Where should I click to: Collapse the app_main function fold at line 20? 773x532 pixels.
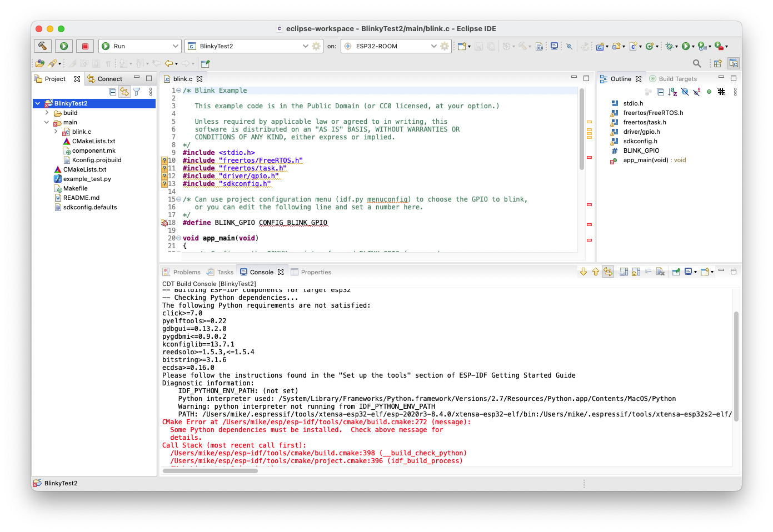point(179,238)
